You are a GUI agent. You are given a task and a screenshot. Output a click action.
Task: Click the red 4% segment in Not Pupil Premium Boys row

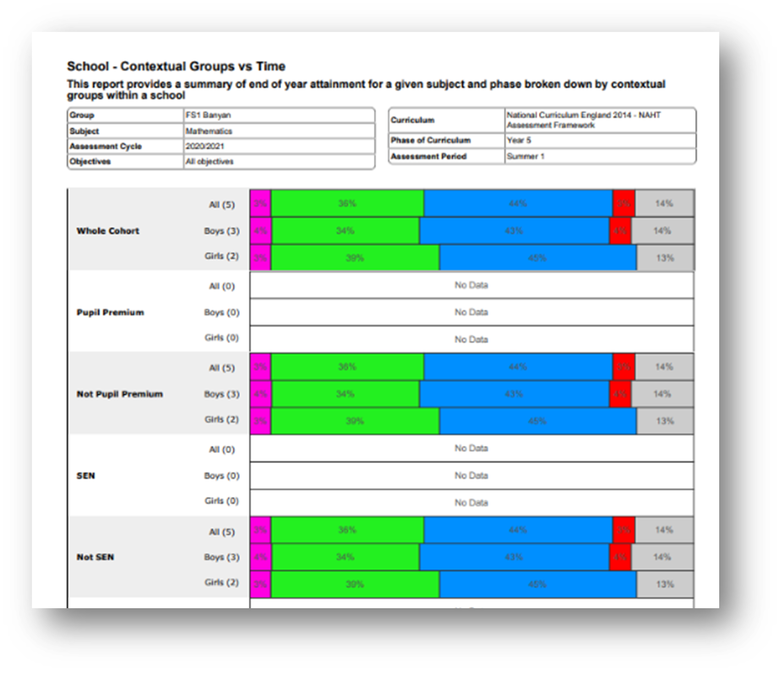pyautogui.click(x=620, y=394)
